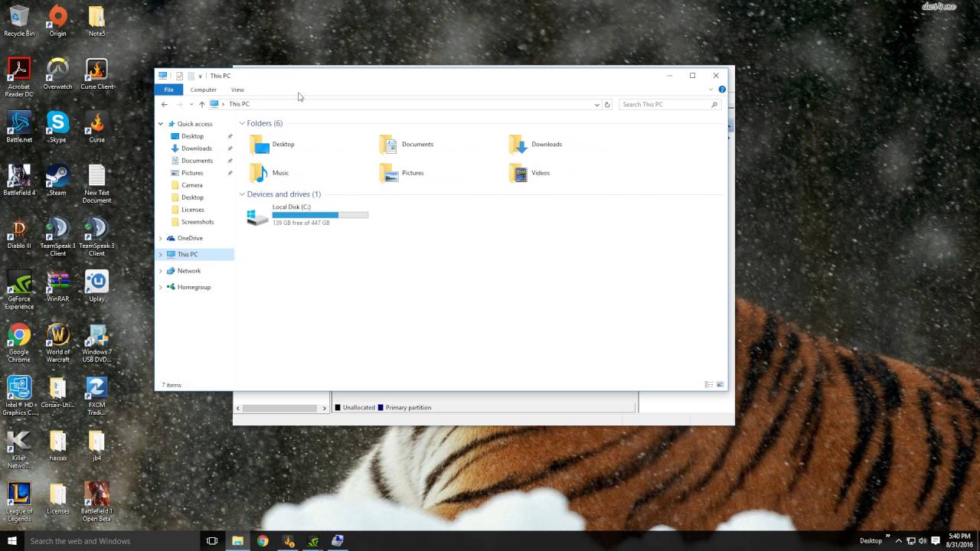Click New folder icon in Quick Access Toolbar
This screenshot has height=551, width=980.
[x=191, y=76]
